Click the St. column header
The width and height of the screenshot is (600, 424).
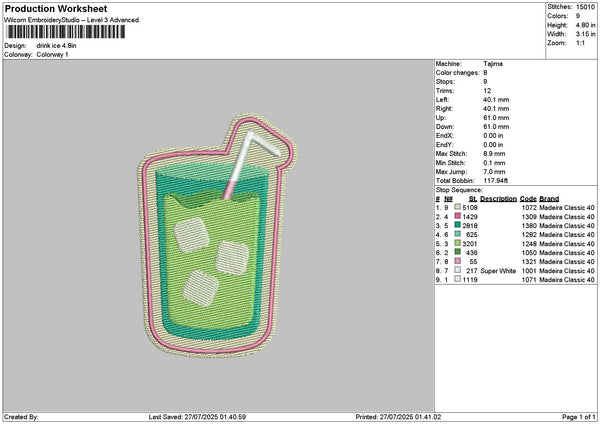472,198
